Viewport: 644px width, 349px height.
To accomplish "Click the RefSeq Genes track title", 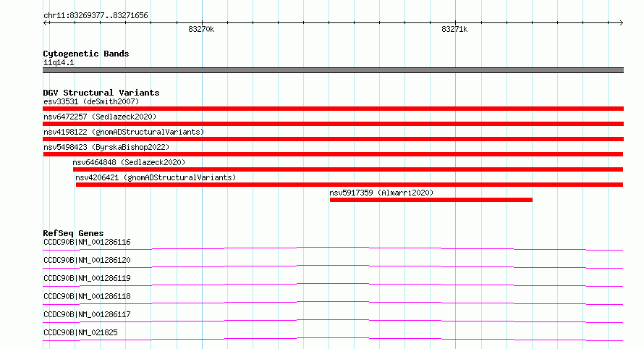I will (73, 233).
